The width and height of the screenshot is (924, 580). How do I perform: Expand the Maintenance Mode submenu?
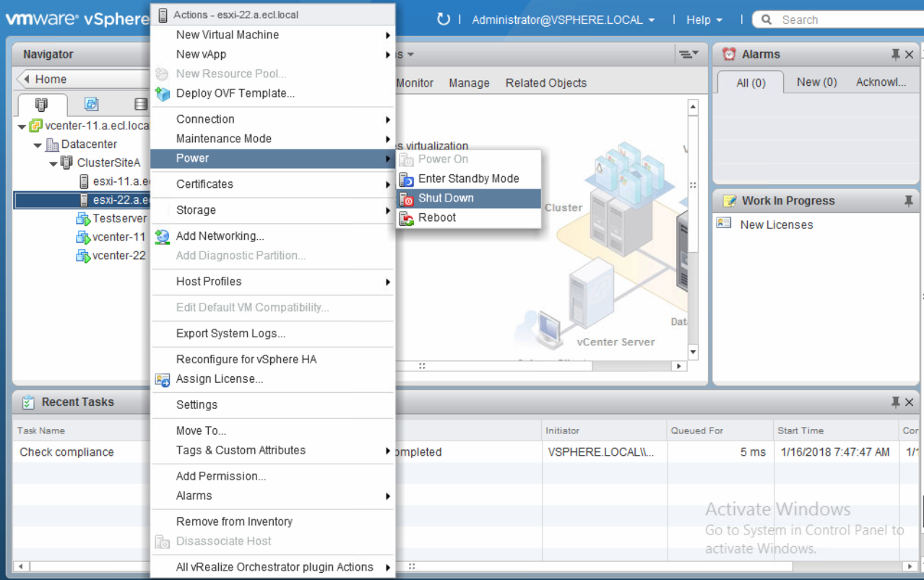[388, 139]
